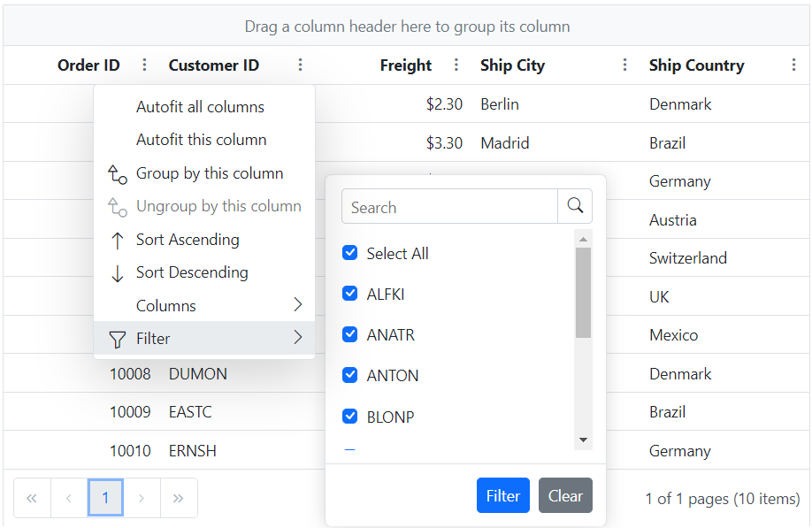Viewport: 812px width, 528px height.
Task: Click the Group by this column icon
Action: click(118, 174)
